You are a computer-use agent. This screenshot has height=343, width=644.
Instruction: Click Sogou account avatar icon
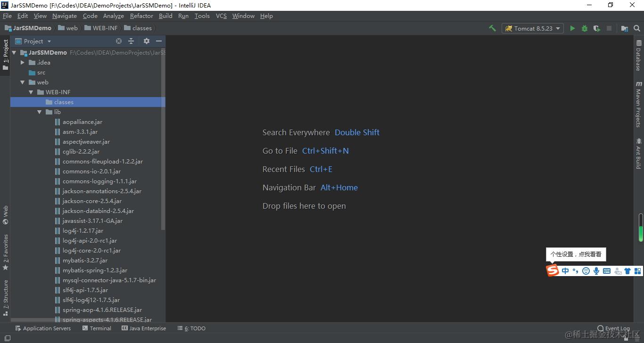618,271
